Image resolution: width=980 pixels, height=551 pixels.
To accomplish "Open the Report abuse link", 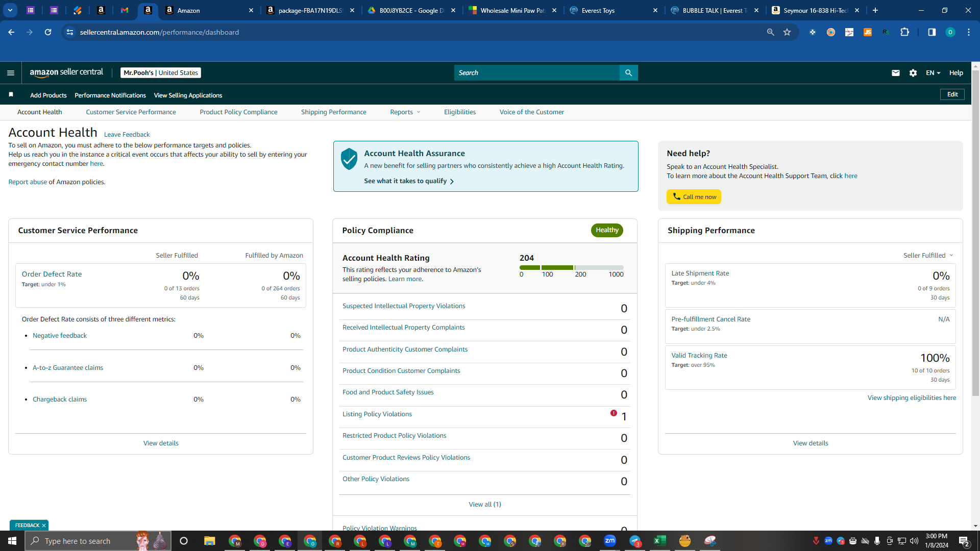I will pos(28,182).
